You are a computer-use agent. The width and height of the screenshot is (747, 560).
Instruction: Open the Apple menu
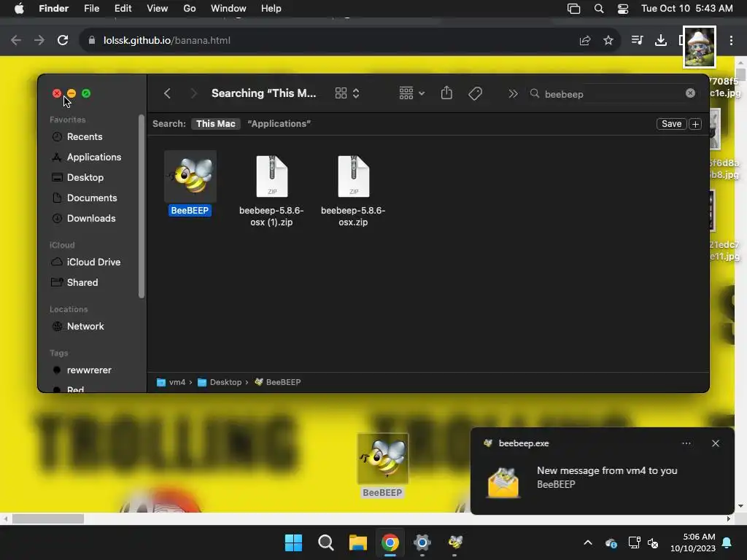(19, 9)
